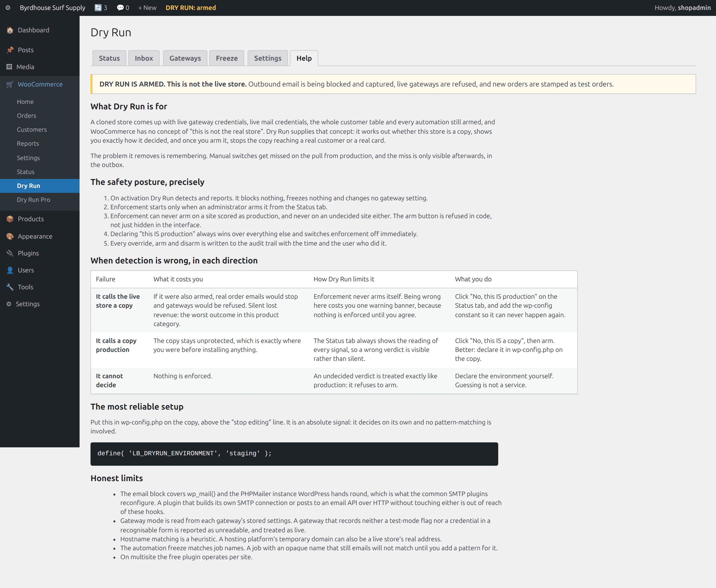716x588 pixels.
Task: Click 'Declare the environment yourself' cell
Action: point(513,381)
